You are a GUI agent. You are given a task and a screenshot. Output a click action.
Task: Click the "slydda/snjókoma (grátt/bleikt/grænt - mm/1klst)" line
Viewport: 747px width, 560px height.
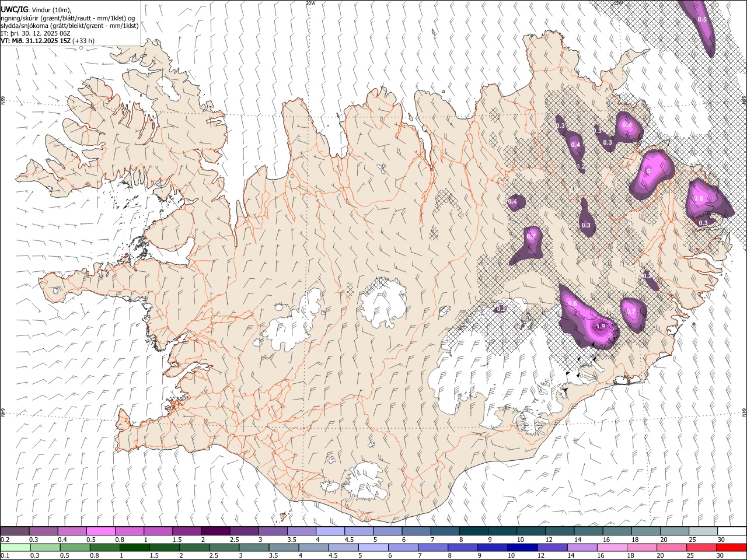(69, 26)
